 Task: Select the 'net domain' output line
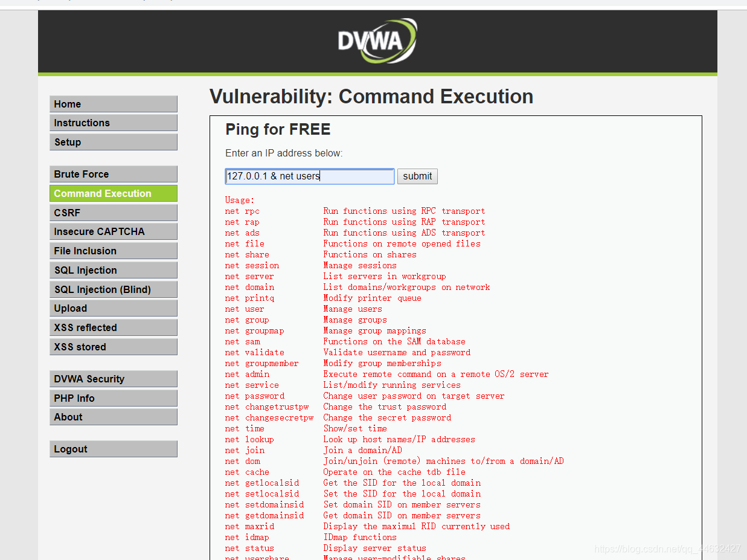click(357, 287)
